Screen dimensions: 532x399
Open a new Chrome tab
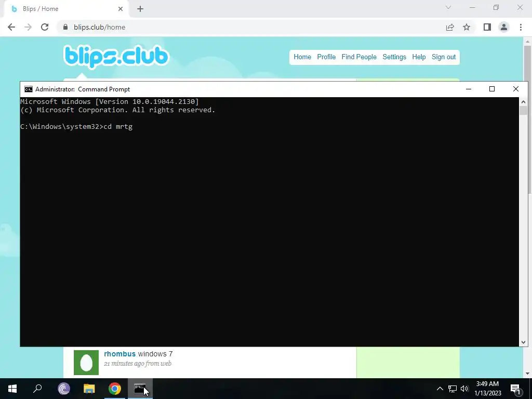pos(140,9)
